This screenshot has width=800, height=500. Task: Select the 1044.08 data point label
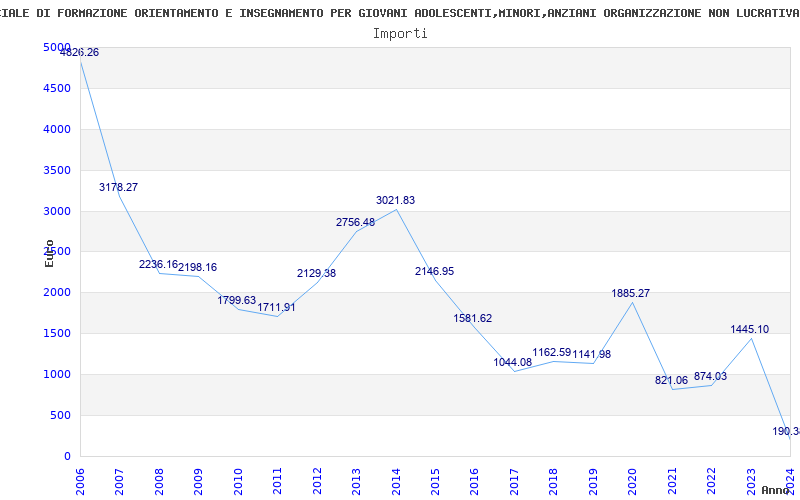(x=513, y=362)
